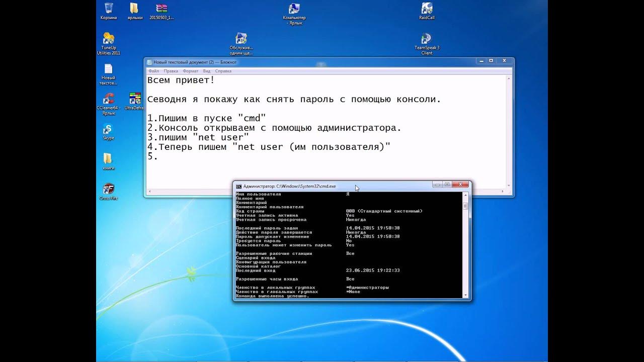Maximize the Notepad window
This screenshot has height=362, width=644.
[492, 61]
